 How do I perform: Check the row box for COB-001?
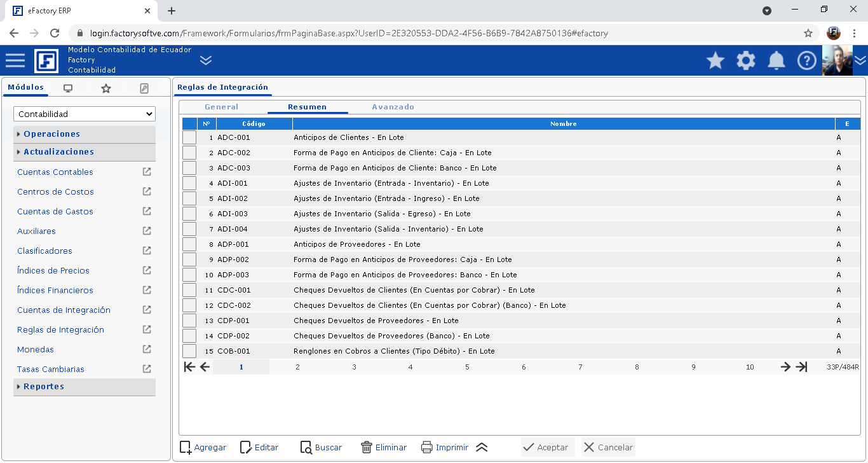coord(189,351)
